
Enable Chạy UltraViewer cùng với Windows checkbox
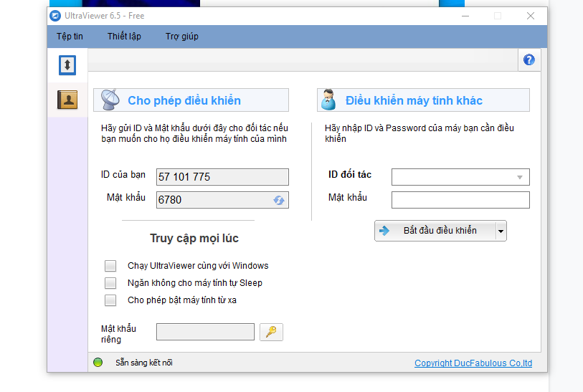pyautogui.click(x=110, y=266)
